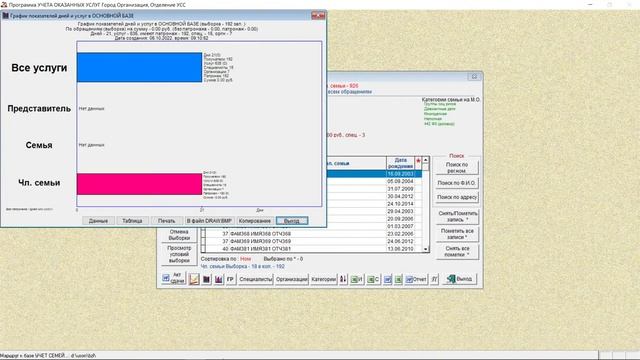Screen dimensions: 640x360
Task: Click birth date 31.07.2009
Action: [x=400, y=189]
